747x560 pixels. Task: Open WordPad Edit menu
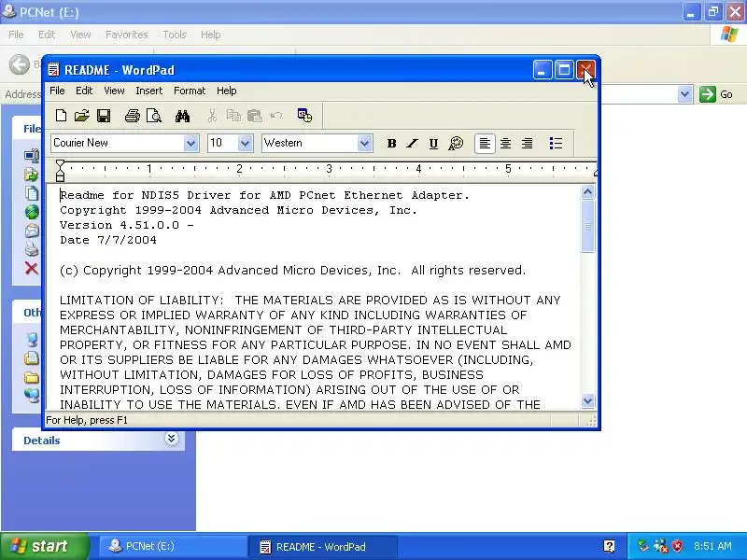(x=84, y=91)
